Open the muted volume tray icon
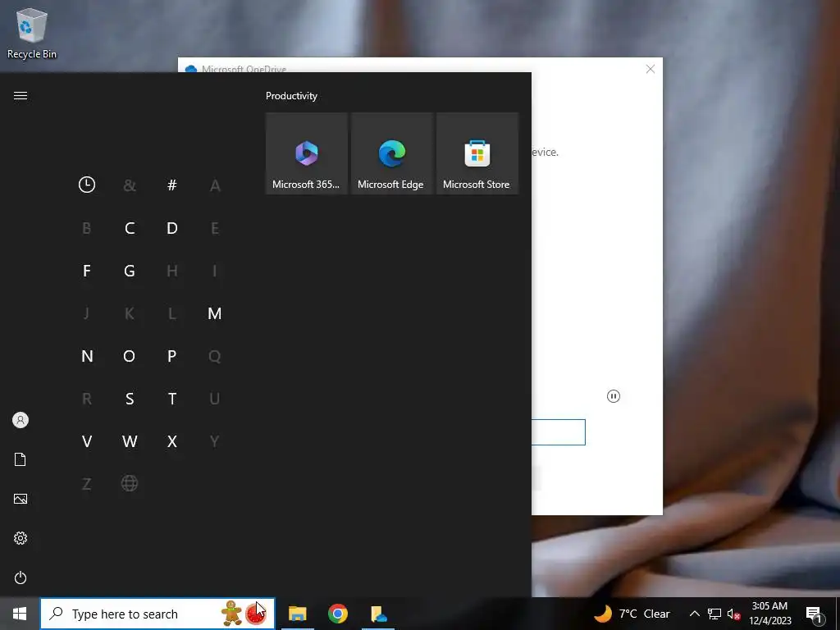This screenshot has width=840, height=630. 733,614
